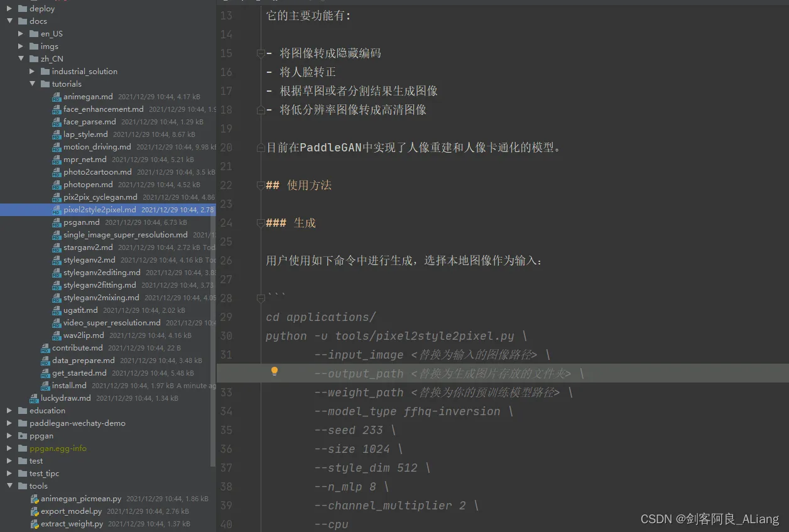Click the ugatit.md file icon
The height and width of the screenshot is (532, 789).
coord(57,310)
